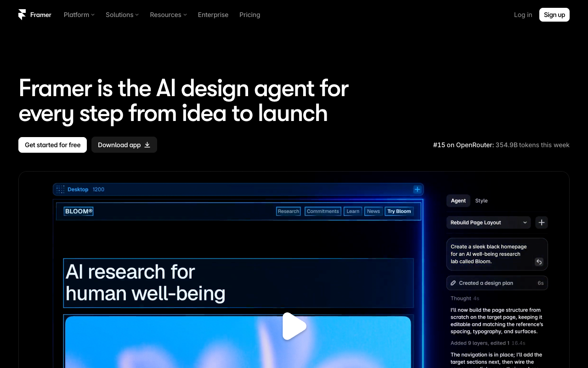This screenshot has width=588, height=368.
Task: Open the Platform dropdown menu
Action: [x=79, y=15]
